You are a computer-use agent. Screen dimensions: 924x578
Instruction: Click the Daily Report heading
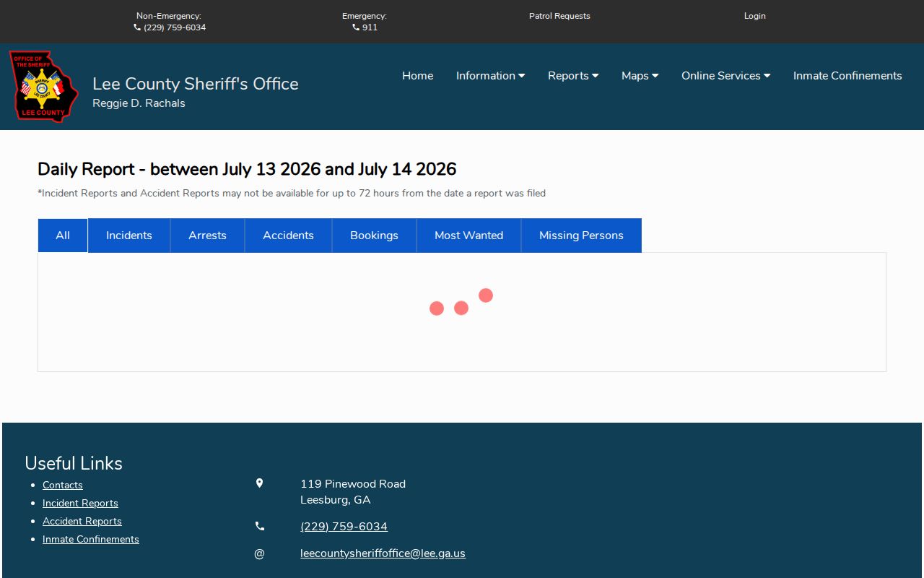click(x=247, y=169)
